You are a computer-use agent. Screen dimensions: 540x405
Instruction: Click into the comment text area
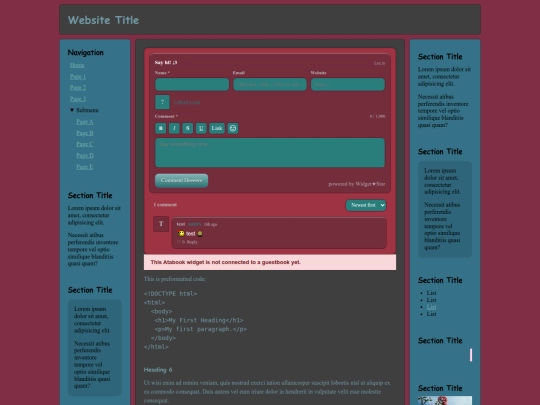click(x=270, y=153)
